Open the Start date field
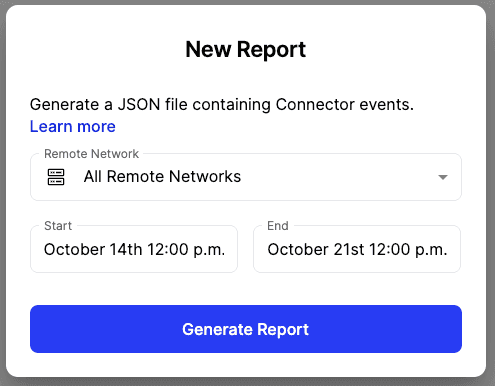 (134, 249)
